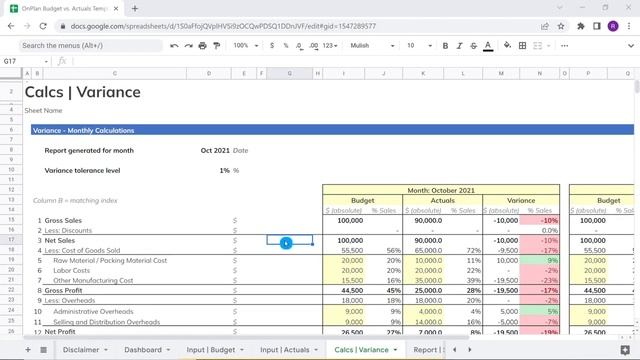
Task: Open the All Sheets list icon
Action: tap(43, 350)
